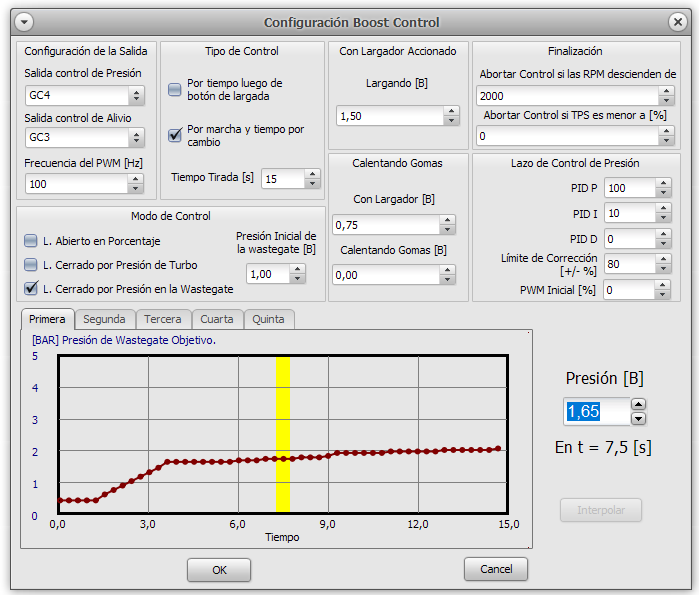699x595 pixels.
Task: Increase Límite de Corrección value
Action: pyautogui.click(x=663, y=259)
